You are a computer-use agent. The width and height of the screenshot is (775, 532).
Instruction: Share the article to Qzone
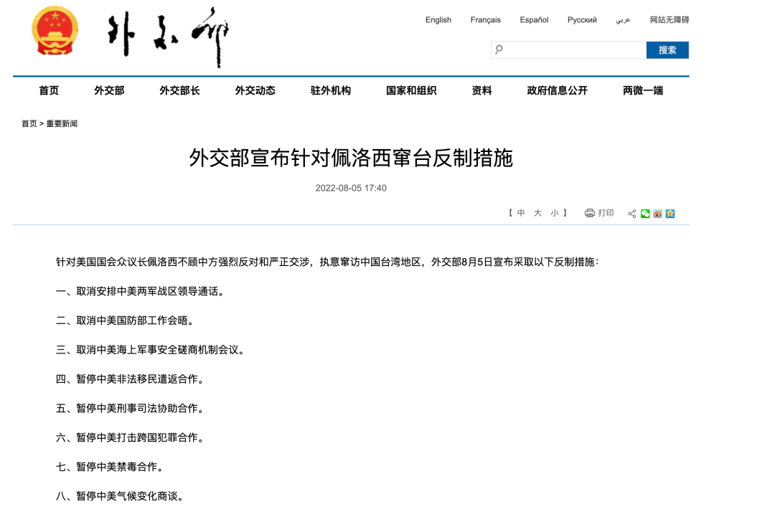pos(670,213)
